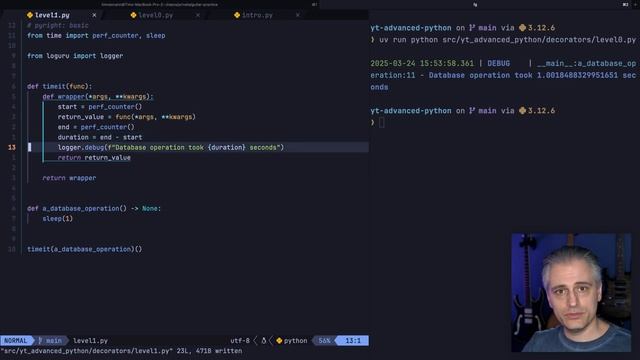This screenshot has width=640, height=360.
Task: Click the 2025-03-24 timestamp in terminal output
Action: tap(422, 64)
